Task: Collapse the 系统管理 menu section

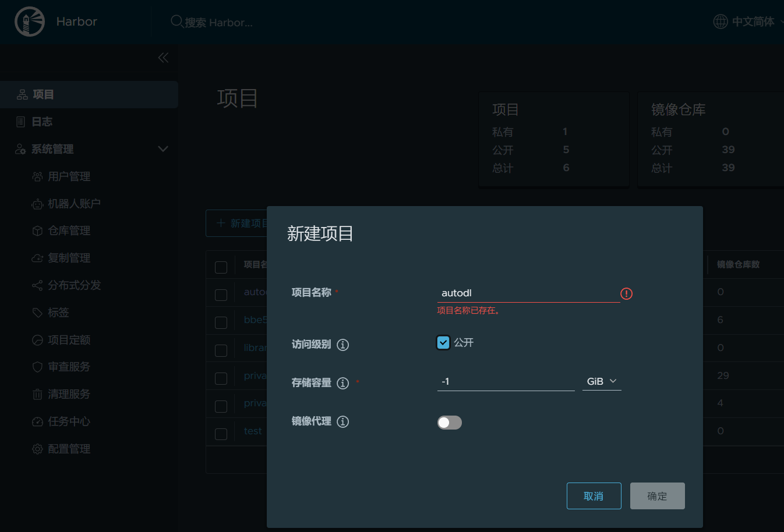Action: [163, 149]
